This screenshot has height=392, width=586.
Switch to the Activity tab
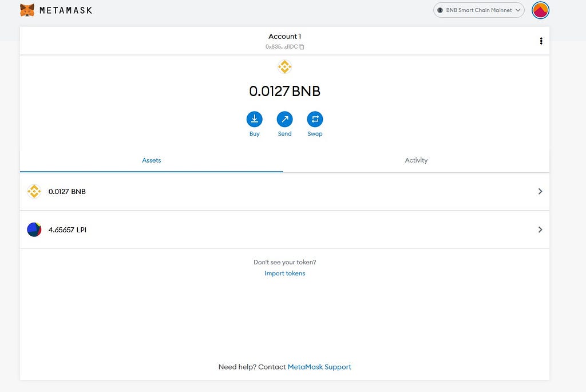[416, 160]
